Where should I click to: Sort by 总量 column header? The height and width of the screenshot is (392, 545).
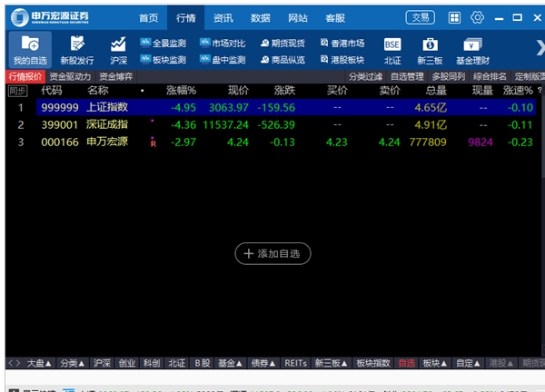click(436, 91)
